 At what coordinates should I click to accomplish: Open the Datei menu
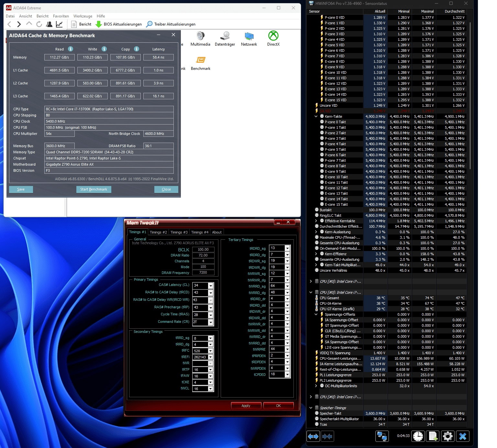pyautogui.click(x=10, y=16)
